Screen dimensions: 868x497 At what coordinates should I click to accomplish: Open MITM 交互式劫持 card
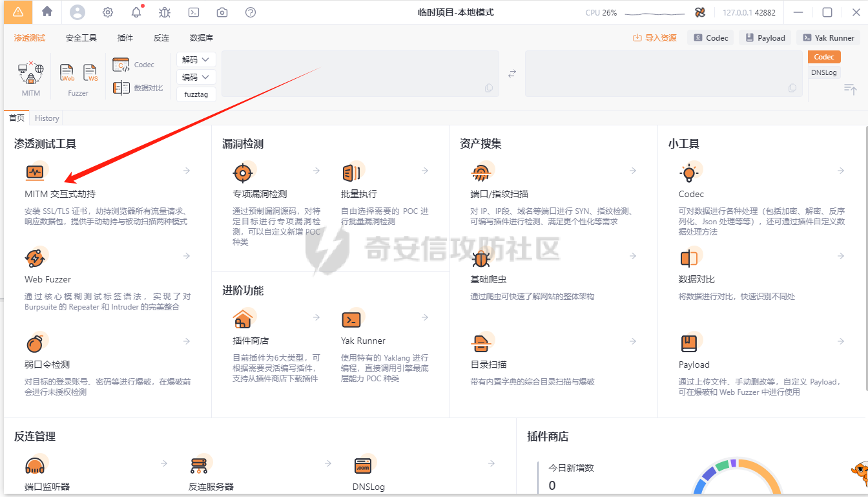point(60,194)
